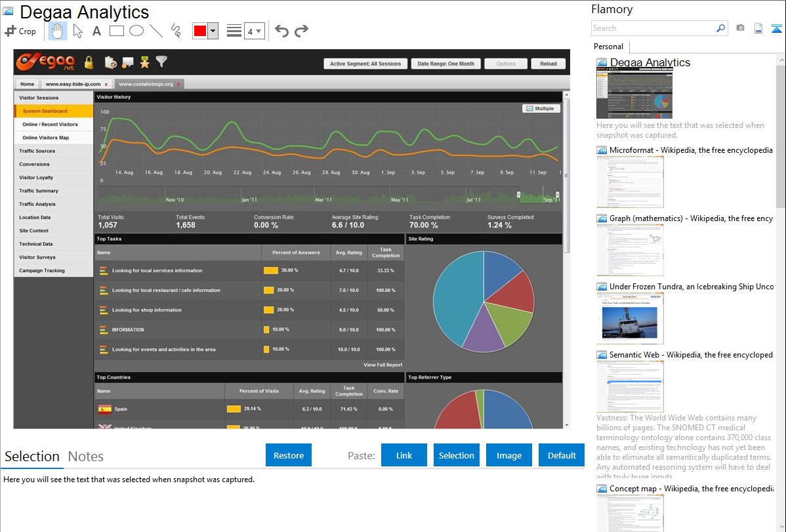Redo the last annotation
Viewport: 786px width, 532px height.
point(301,31)
